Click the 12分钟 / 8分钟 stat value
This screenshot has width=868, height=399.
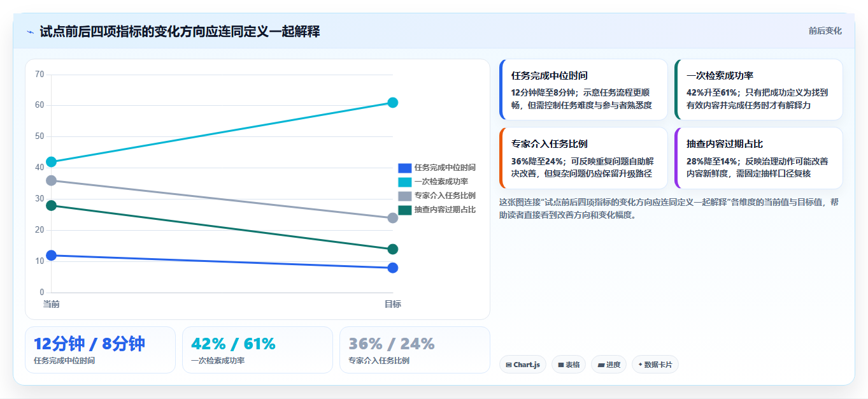(89, 344)
